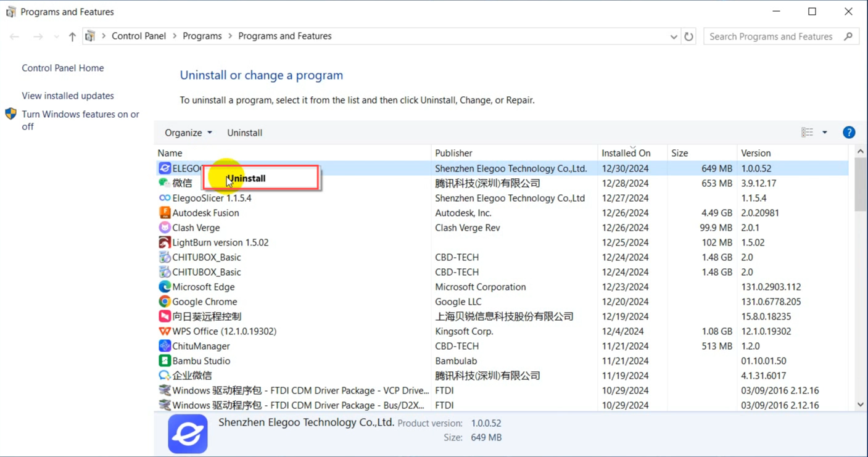The width and height of the screenshot is (868, 457).
Task: Choose Uninstall from the context menu
Action: coord(247,178)
